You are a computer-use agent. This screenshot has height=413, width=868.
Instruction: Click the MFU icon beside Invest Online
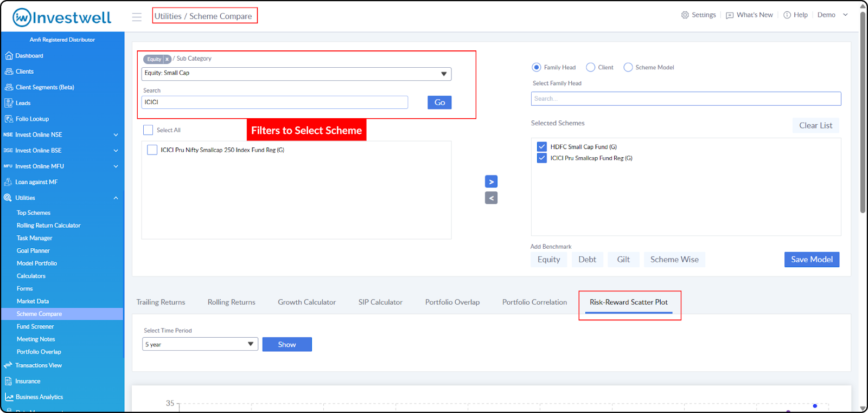coord(8,166)
